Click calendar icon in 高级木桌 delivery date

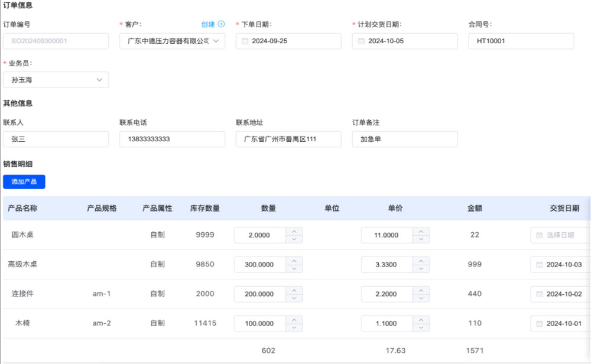pos(539,265)
